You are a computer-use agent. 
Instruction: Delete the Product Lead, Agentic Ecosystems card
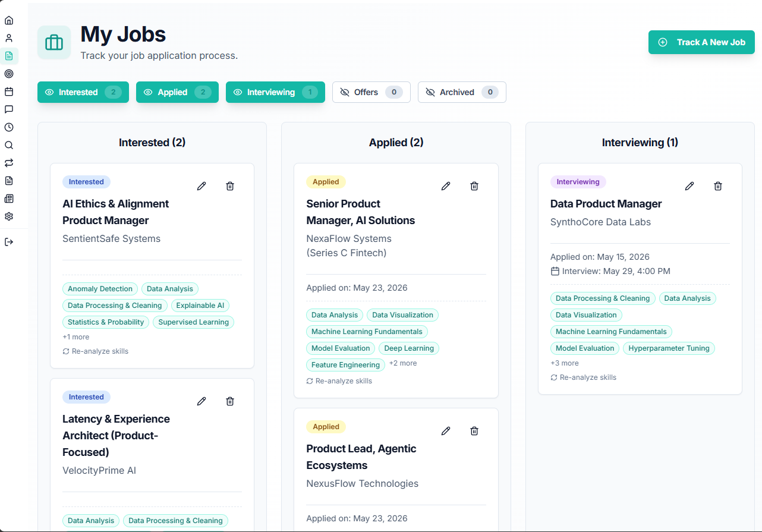(474, 431)
